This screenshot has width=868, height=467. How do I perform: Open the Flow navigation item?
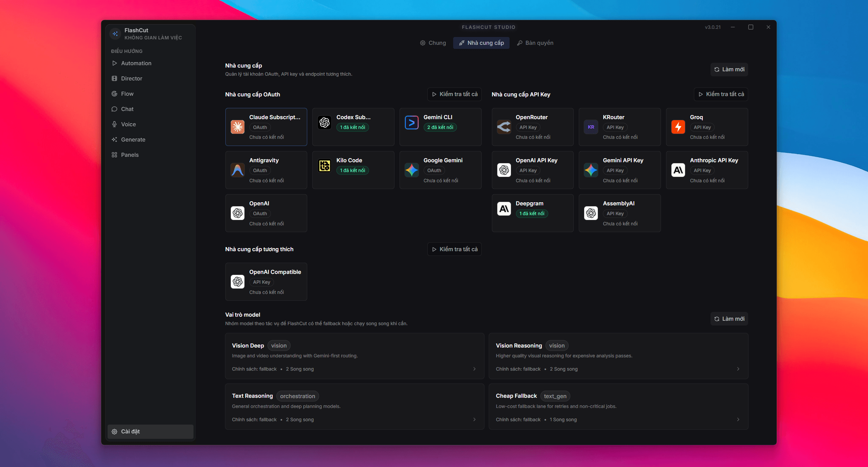pyautogui.click(x=150, y=94)
